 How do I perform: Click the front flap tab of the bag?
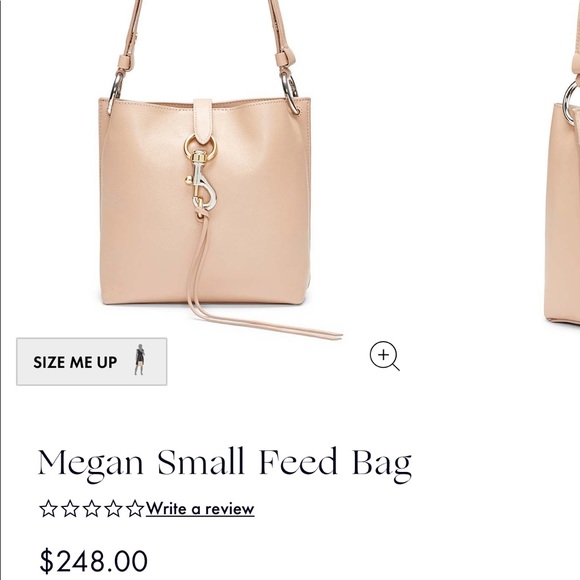point(203,121)
